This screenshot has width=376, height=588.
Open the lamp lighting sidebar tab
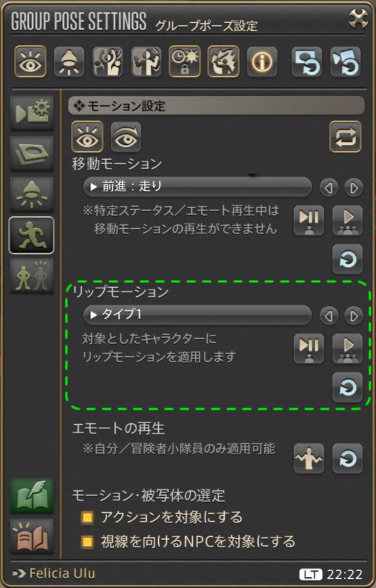(x=32, y=194)
